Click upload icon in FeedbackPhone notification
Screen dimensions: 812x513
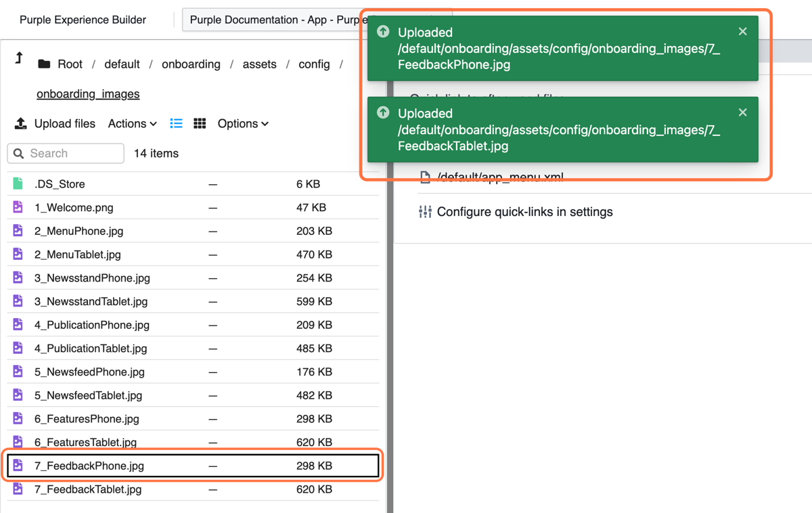tap(383, 32)
